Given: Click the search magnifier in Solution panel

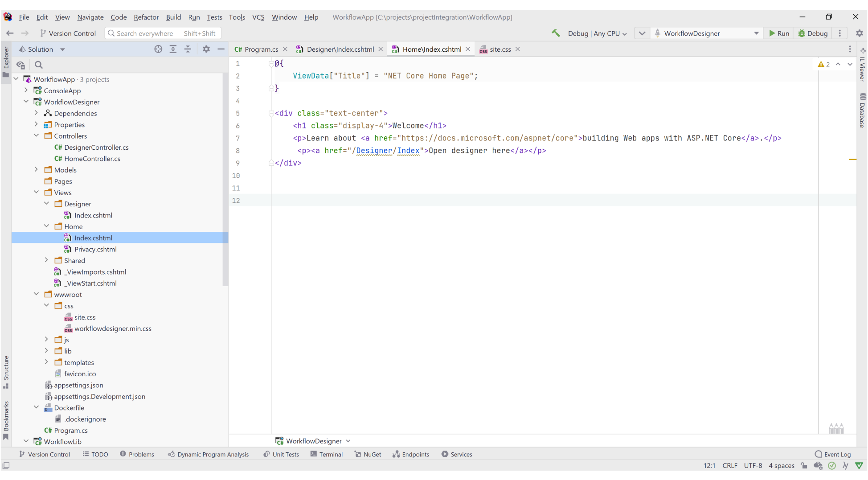Looking at the screenshot, I should coord(39,65).
